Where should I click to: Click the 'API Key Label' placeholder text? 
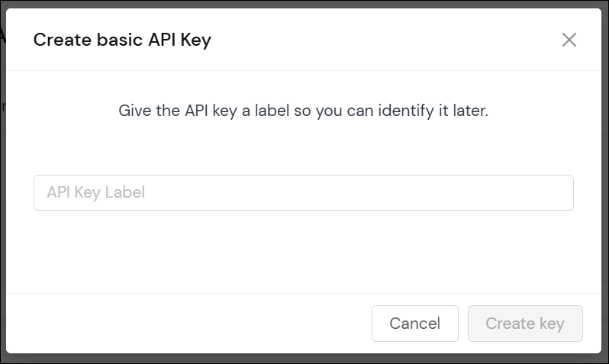coord(96,192)
